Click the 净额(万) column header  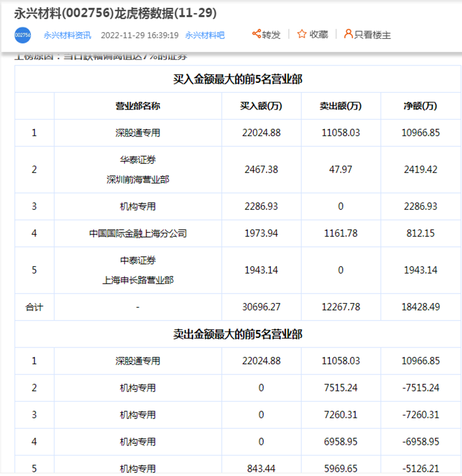tap(420, 106)
